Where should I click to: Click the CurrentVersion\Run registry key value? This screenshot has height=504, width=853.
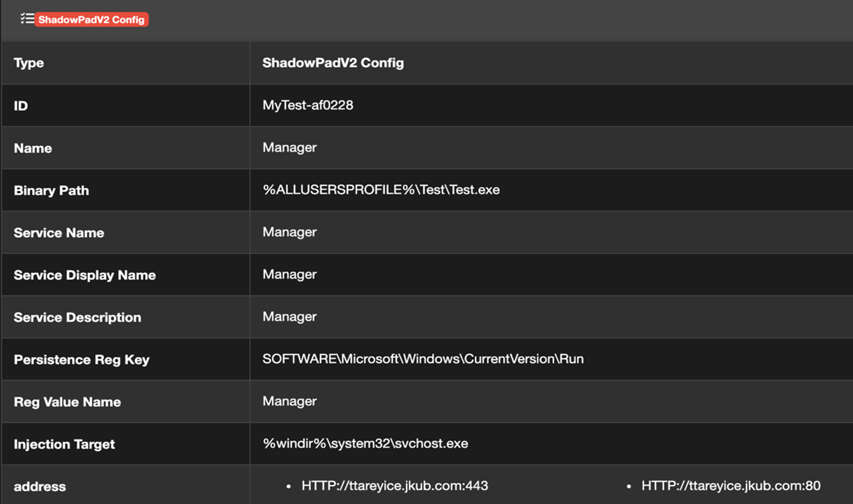coord(423,359)
